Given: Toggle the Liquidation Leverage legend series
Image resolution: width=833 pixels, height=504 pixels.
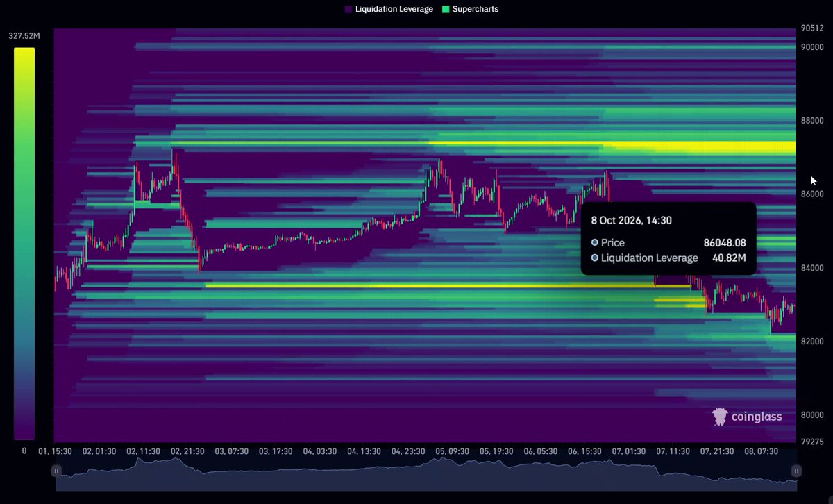Looking at the screenshot, I should [x=389, y=9].
